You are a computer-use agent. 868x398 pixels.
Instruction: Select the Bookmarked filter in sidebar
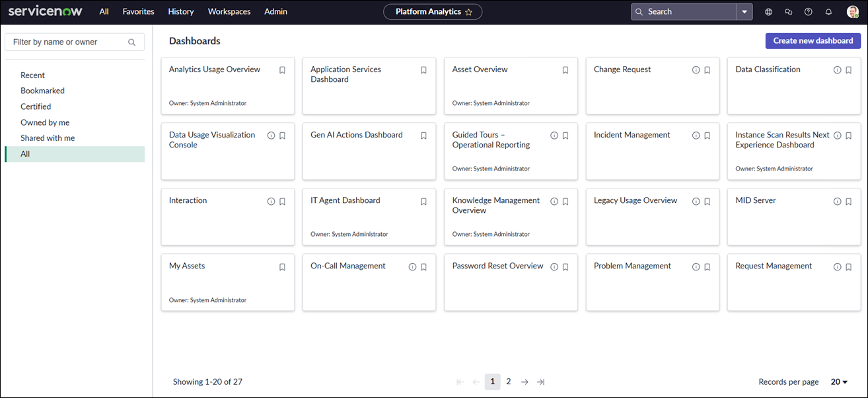pyautogui.click(x=42, y=91)
